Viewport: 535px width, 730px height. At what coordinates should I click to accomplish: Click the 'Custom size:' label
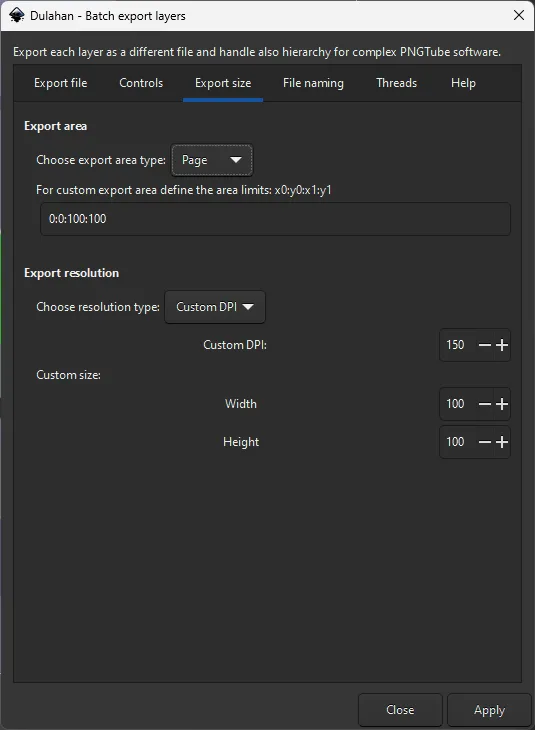(x=68, y=375)
